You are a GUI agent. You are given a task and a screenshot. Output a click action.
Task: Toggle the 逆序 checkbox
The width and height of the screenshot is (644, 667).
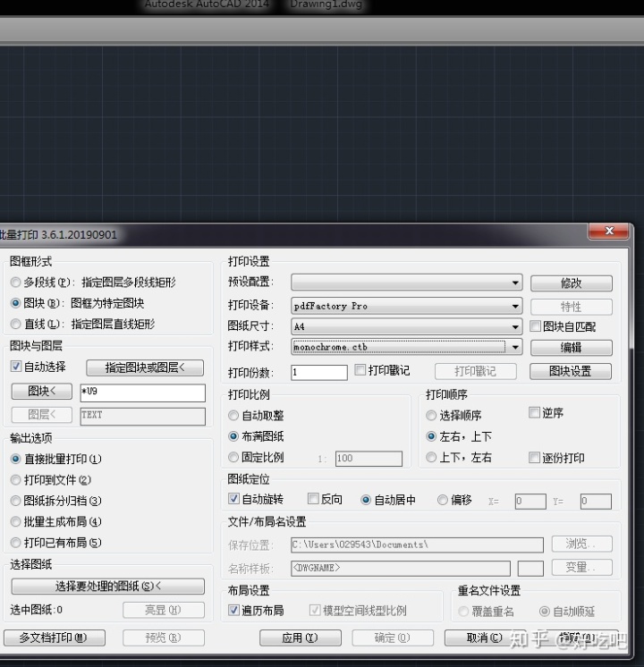(x=534, y=412)
